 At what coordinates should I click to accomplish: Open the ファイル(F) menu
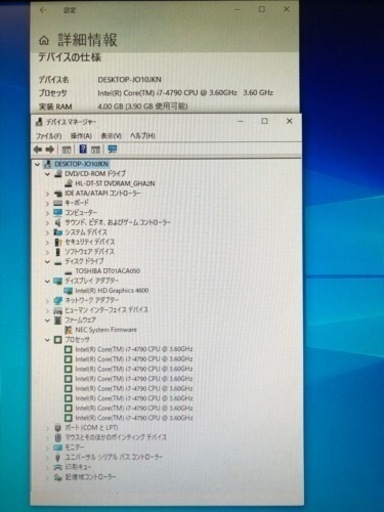click(x=48, y=136)
